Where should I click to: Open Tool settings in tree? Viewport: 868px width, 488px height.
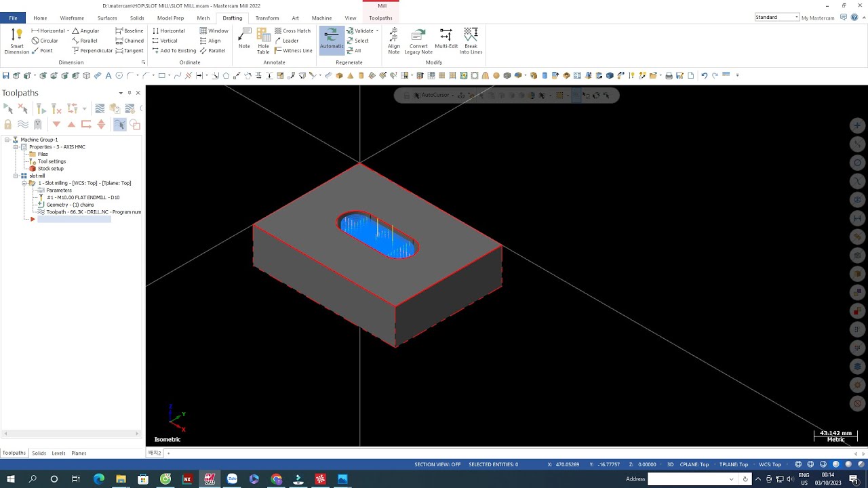tap(52, 161)
